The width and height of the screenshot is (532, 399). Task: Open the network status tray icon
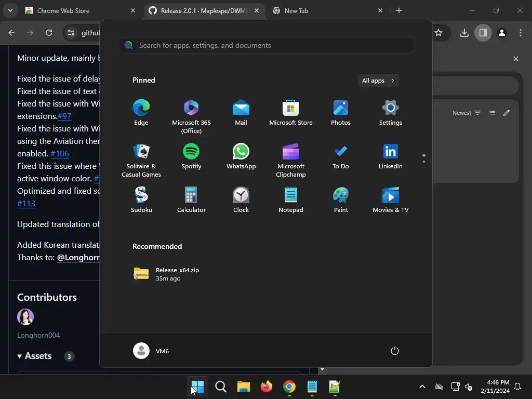[x=455, y=387]
